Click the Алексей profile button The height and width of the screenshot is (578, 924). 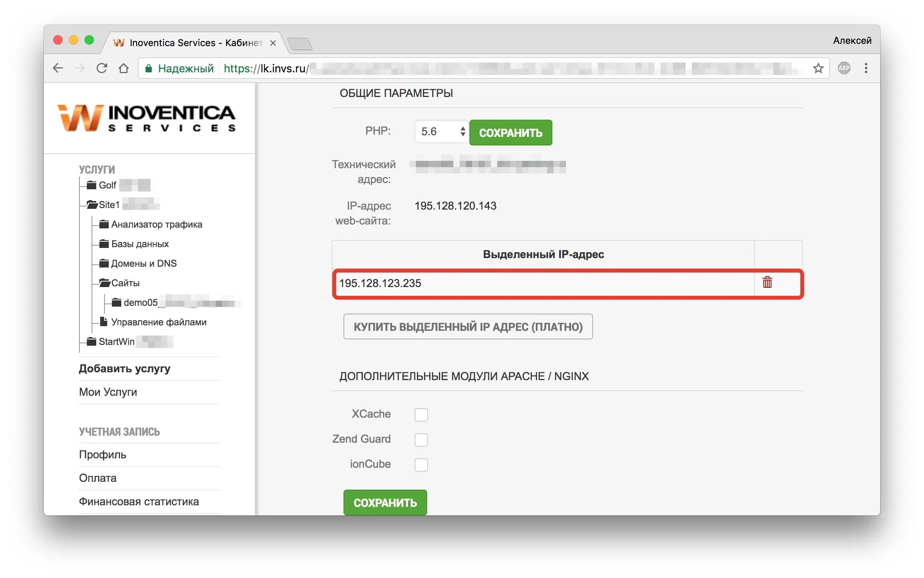coord(852,41)
